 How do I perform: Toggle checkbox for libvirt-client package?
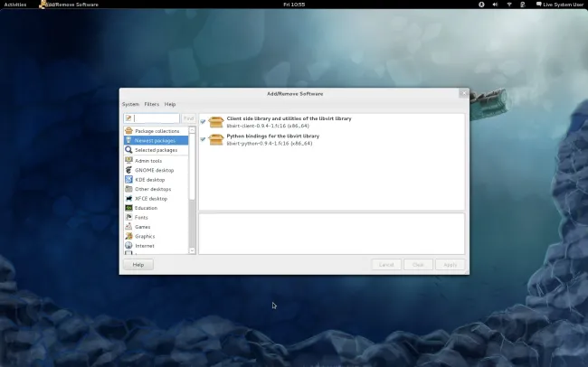203,121
